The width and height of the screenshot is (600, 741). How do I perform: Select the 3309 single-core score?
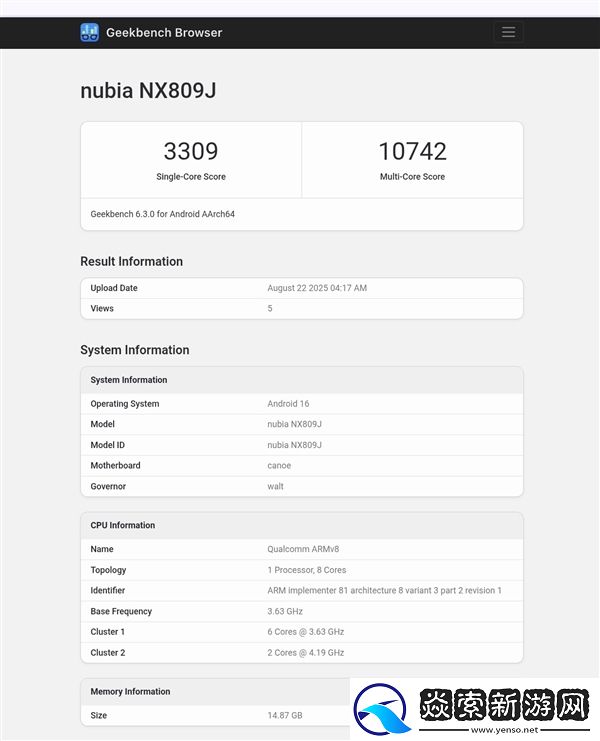(190, 151)
